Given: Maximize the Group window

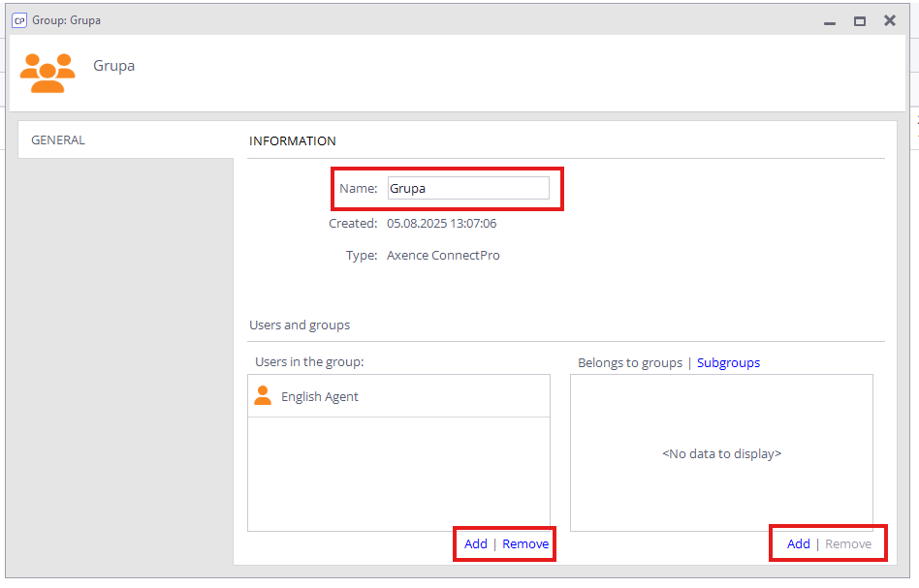Looking at the screenshot, I should click(x=860, y=21).
